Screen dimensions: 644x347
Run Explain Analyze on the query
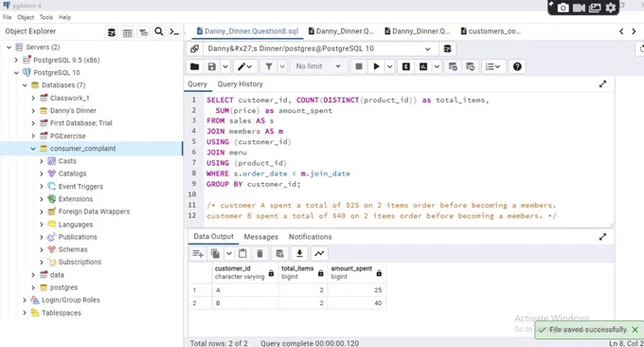[x=423, y=66]
